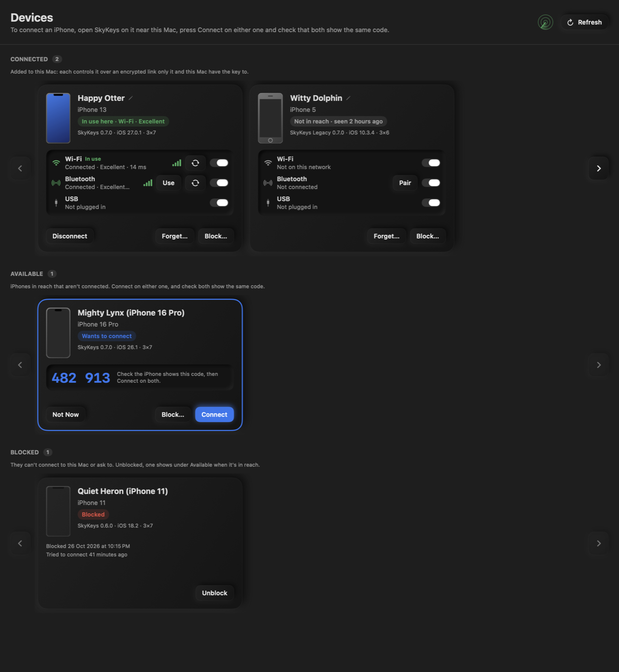Unblock Quiet Heron
Viewport: 619px width, 672px height.
click(x=214, y=593)
